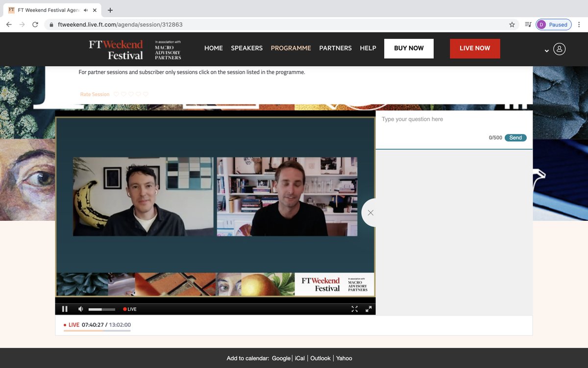588x368 pixels.
Task: Rate session with the first heart
Action: 116,94
